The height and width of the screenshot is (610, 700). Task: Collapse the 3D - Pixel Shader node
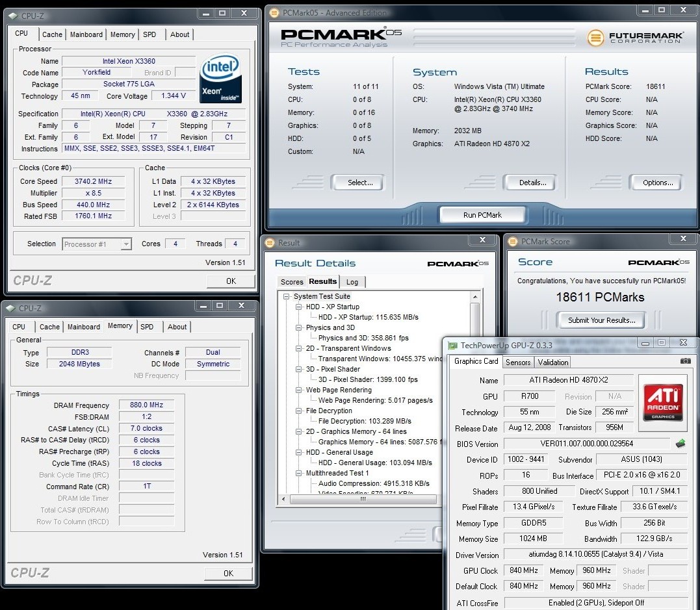click(x=299, y=369)
